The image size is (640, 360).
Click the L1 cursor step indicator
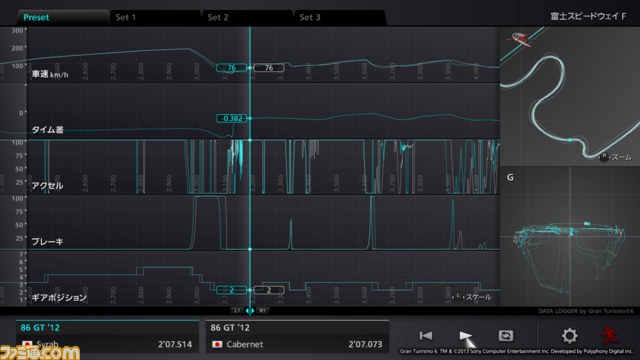point(237,311)
